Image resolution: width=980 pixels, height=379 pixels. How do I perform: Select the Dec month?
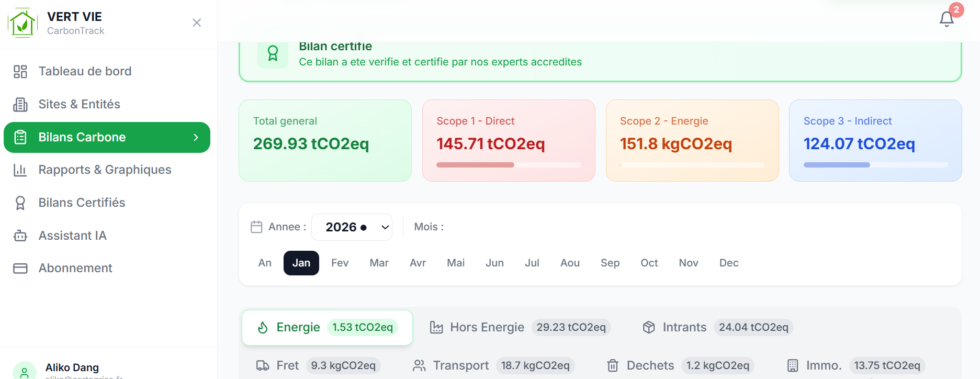click(729, 263)
